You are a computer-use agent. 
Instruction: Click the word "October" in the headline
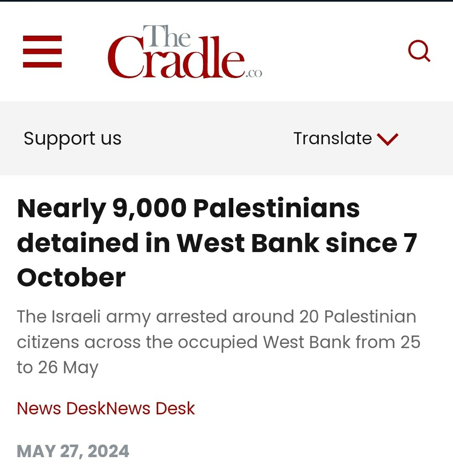[x=71, y=278]
